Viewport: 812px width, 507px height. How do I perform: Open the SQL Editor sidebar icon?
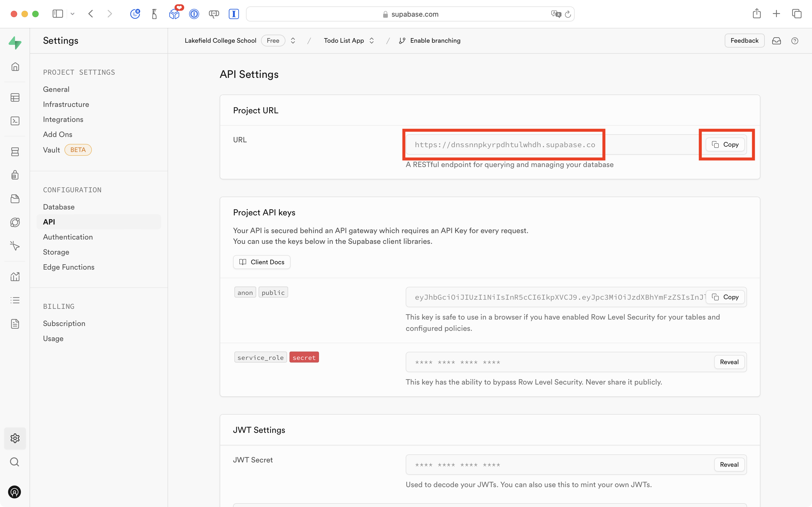(x=15, y=121)
